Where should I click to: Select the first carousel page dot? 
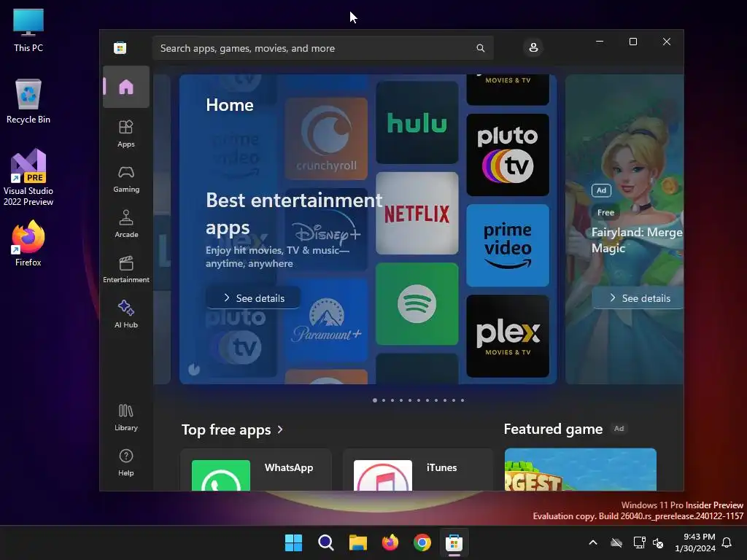click(375, 400)
